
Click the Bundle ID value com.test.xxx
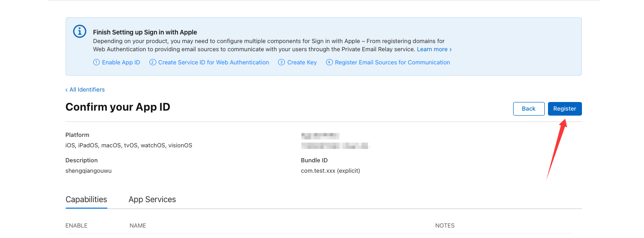330,171
